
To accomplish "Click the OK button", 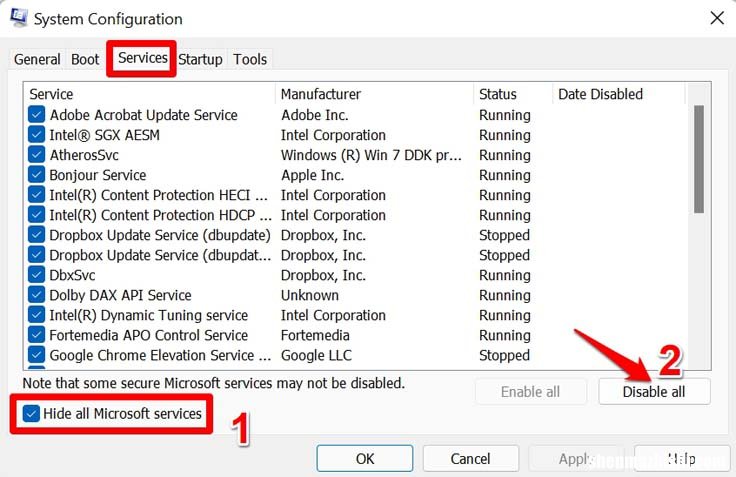I will [365, 458].
